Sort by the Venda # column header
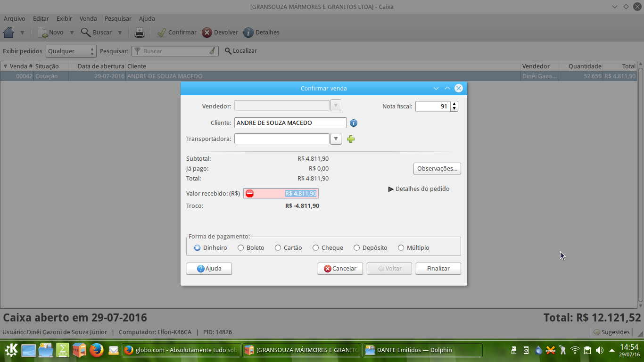 pyautogui.click(x=17, y=66)
